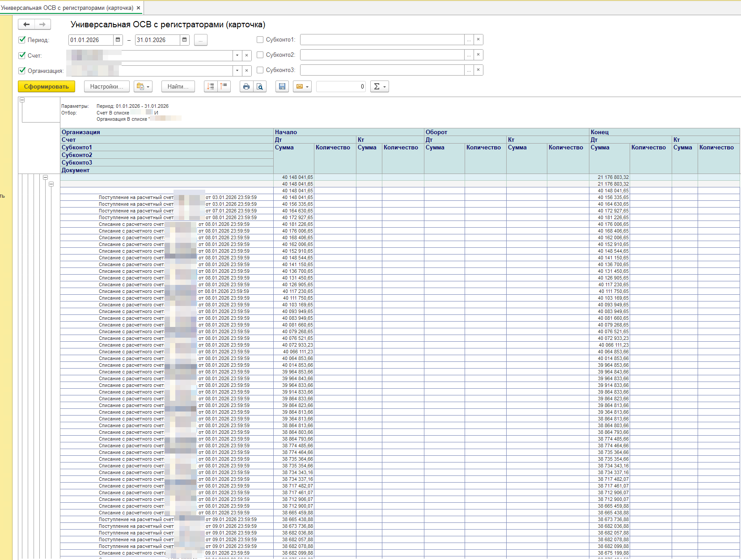
Task: Open report Настройки
Action: click(x=106, y=86)
